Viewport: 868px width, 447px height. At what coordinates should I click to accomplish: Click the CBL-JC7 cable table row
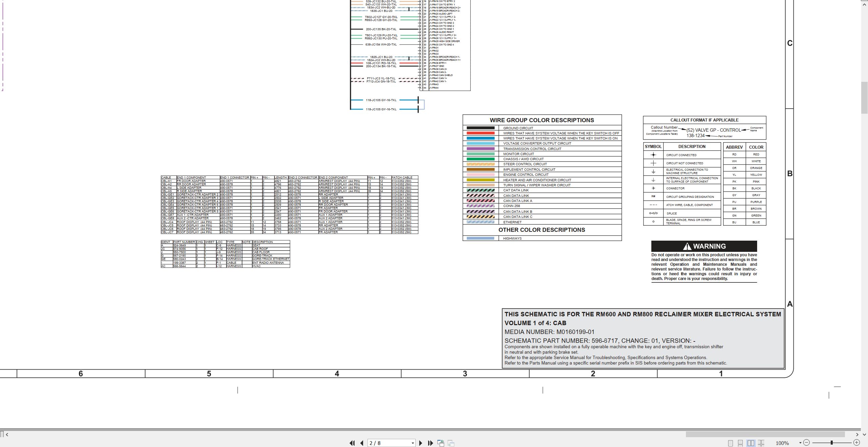(289, 232)
